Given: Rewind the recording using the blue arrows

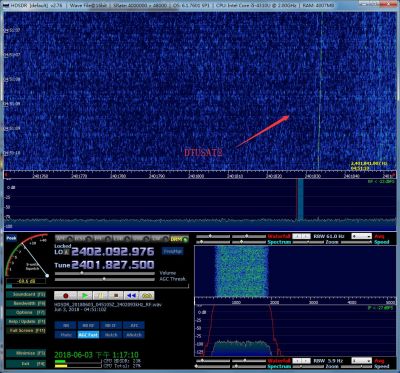Looking at the screenshot, I should (131, 296).
